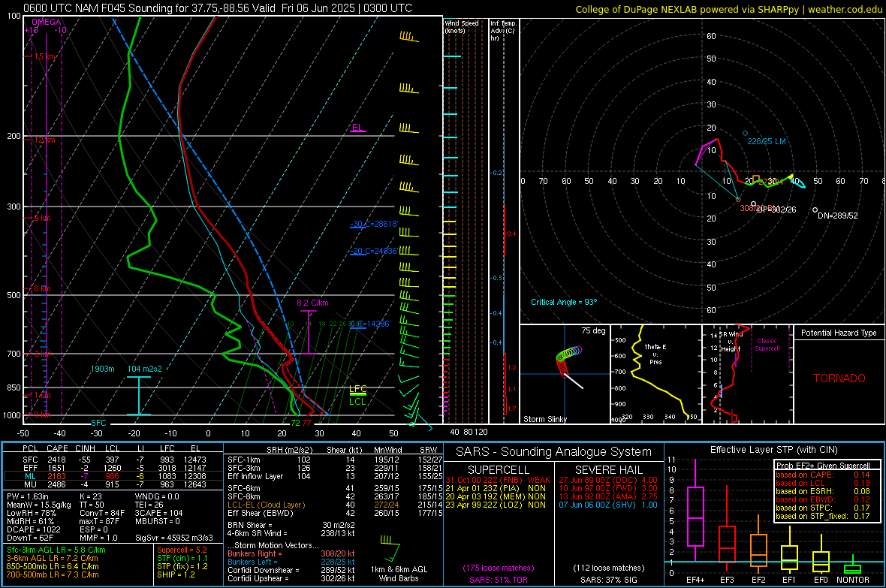Click the '-30 C=28618'' height label
The image size is (886, 588).
374,224
